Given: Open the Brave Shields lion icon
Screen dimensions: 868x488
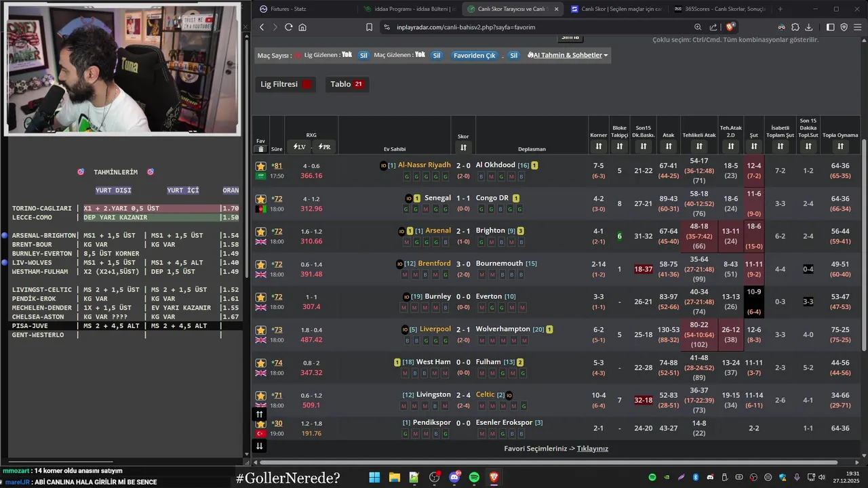Looking at the screenshot, I should click(730, 27).
